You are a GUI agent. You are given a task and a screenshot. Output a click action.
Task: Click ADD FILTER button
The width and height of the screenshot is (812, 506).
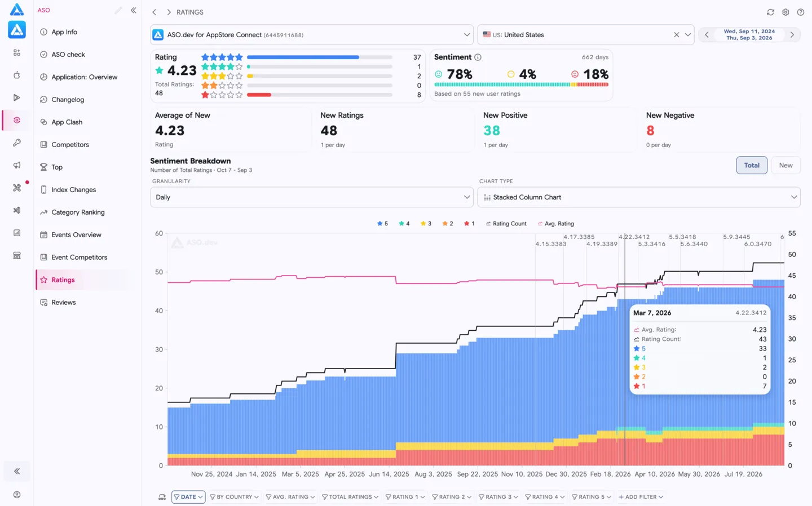click(641, 497)
